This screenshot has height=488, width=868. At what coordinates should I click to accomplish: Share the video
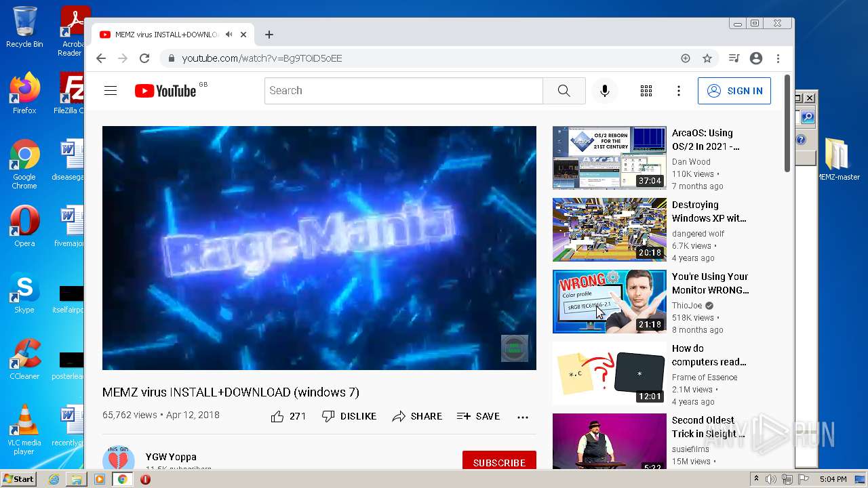pos(417,416)
